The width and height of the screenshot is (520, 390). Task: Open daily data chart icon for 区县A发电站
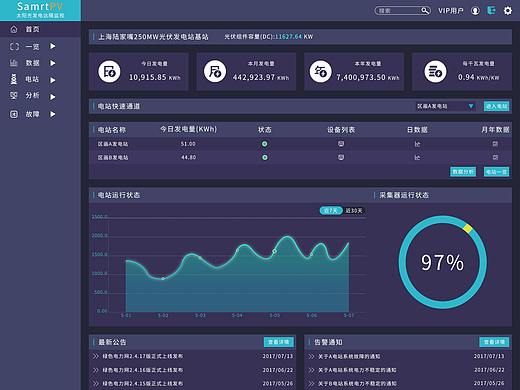(417, 144)
